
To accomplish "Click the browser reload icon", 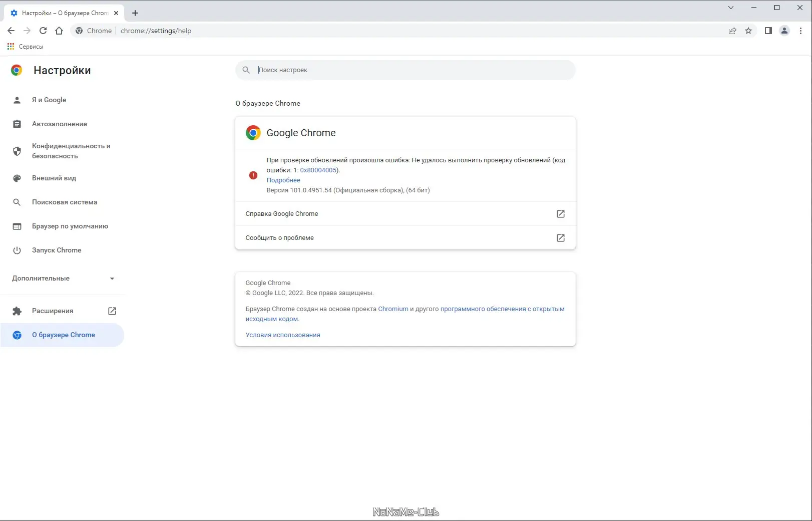I will click(x=43, y=31).
